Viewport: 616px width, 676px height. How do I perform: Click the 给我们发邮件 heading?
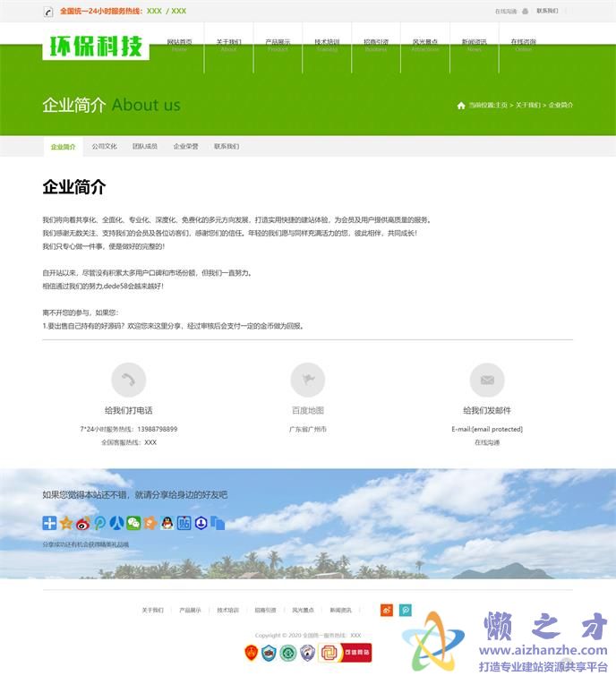tap(487, 410)
